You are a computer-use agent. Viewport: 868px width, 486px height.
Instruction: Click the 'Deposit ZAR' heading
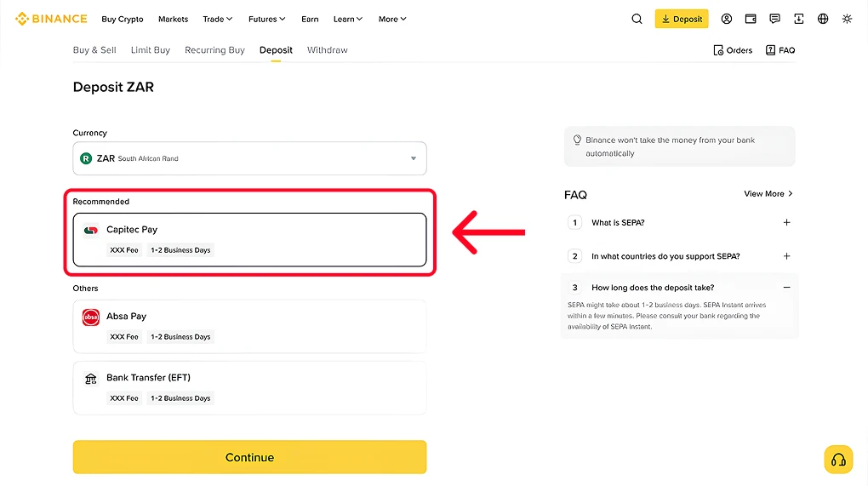(x=113, y=87)
